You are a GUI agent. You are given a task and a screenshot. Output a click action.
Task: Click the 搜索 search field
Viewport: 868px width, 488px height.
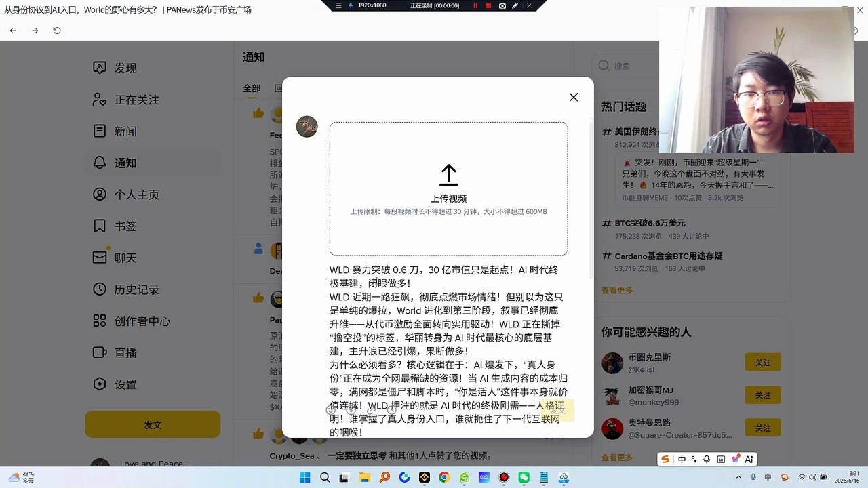click(624, 66)
